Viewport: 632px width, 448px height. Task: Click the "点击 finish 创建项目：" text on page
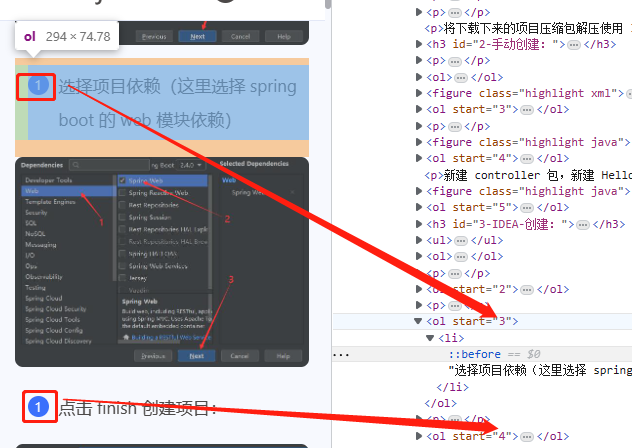[138, 408]
